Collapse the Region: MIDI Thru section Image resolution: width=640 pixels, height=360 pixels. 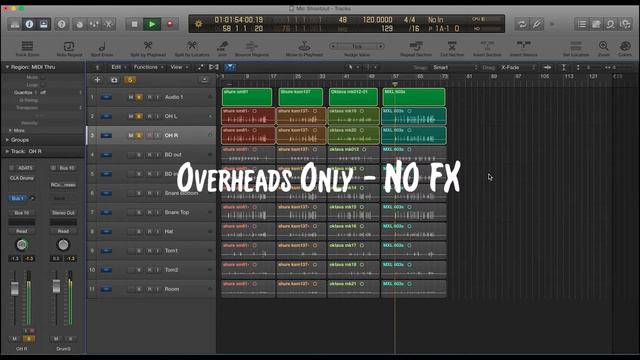7,67
